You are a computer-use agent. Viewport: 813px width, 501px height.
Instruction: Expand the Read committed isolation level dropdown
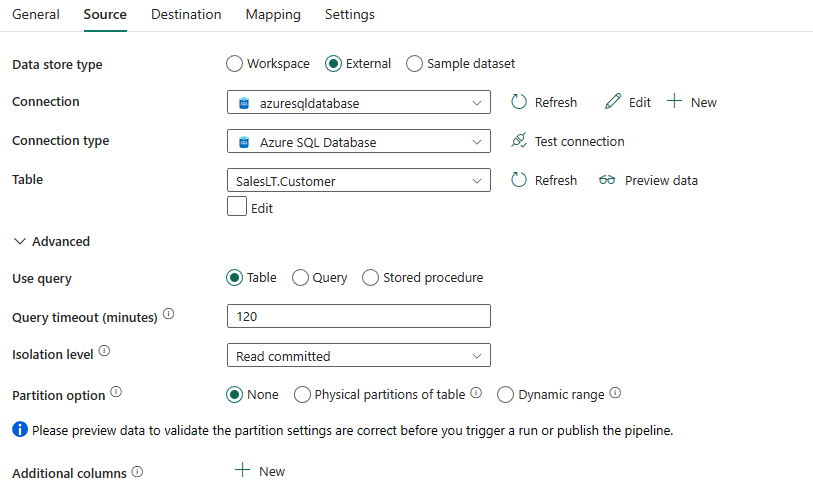(359, 355)
